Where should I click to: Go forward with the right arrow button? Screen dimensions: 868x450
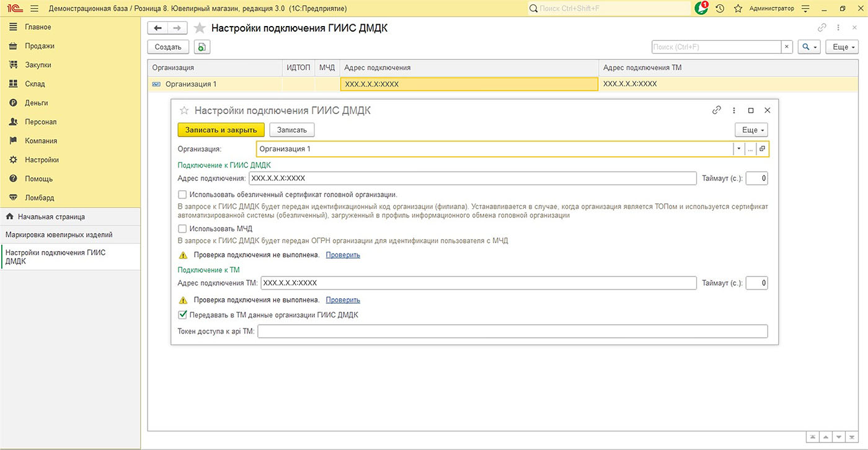[177, 28]
